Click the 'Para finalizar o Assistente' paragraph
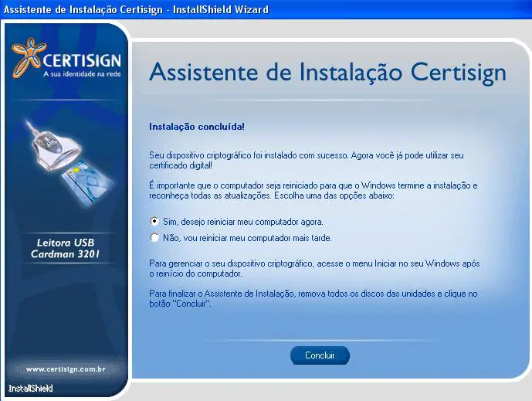This screenshot has height=401, width=532. click(313, 298)
